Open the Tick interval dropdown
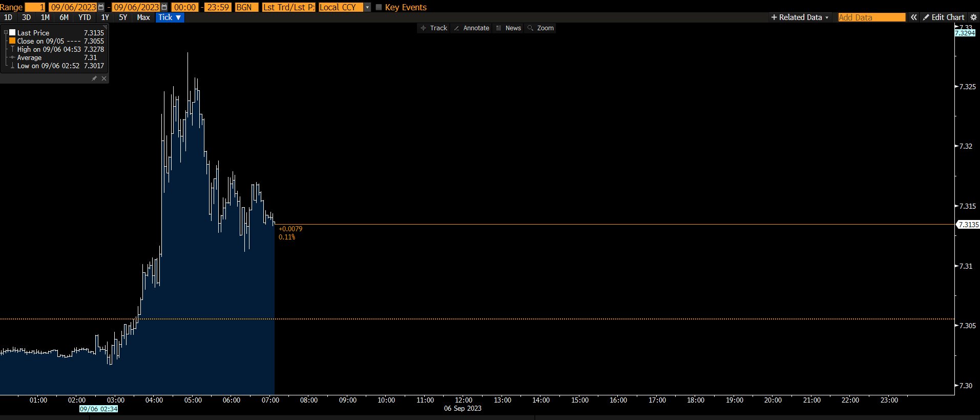 [x=170, y=17]
